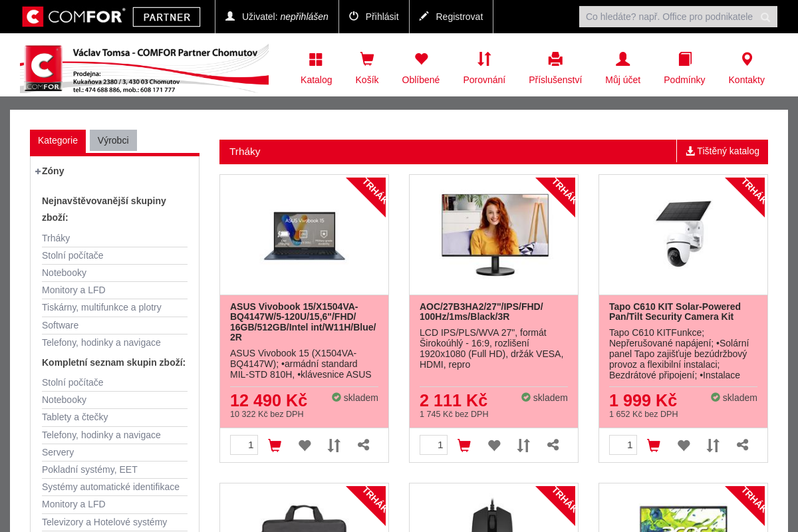This screenshot has height=532, width=798.
Task: Open Systémy automatické identifikace category
Action: coord(111,487)
